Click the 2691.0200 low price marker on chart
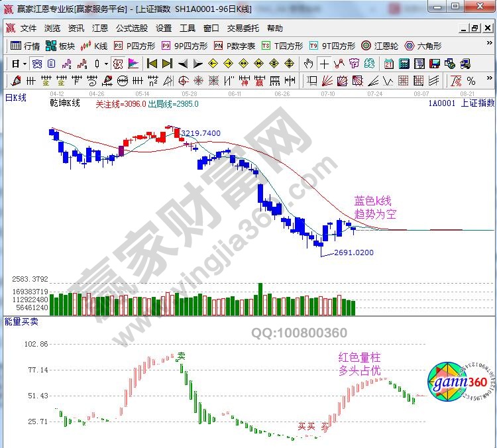The height and width of the screenshot is (448, 497). pyautogui.click(x=353, y=252)
